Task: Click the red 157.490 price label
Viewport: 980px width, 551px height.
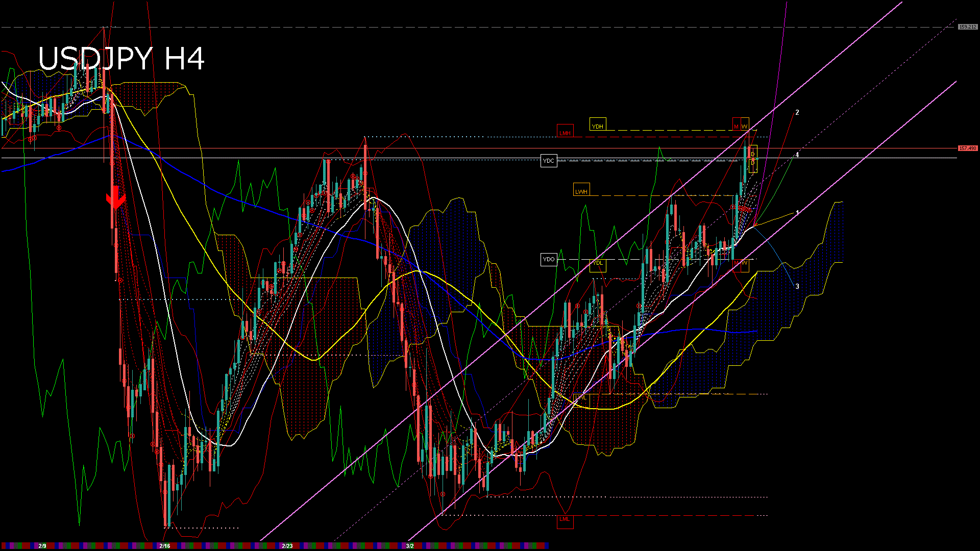Action: [x=967, y=148]
